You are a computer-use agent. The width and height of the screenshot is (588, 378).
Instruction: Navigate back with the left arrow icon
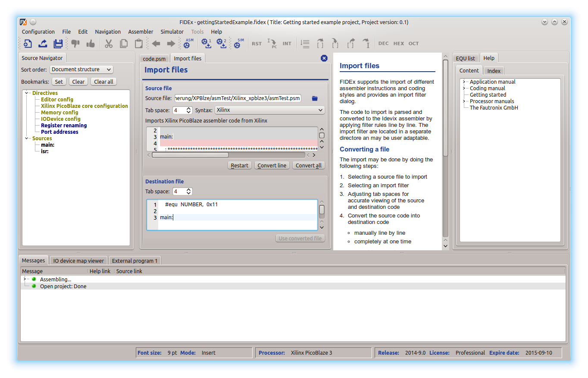(x=156, y=44)
